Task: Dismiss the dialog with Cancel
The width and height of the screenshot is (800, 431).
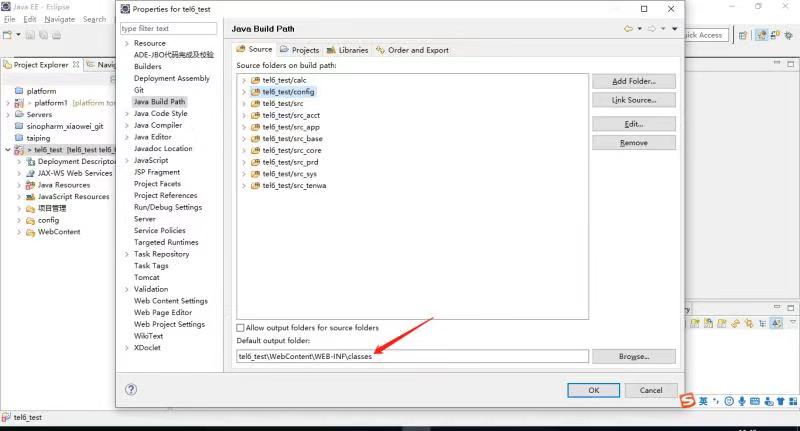Action: click(x=651, y=390)
